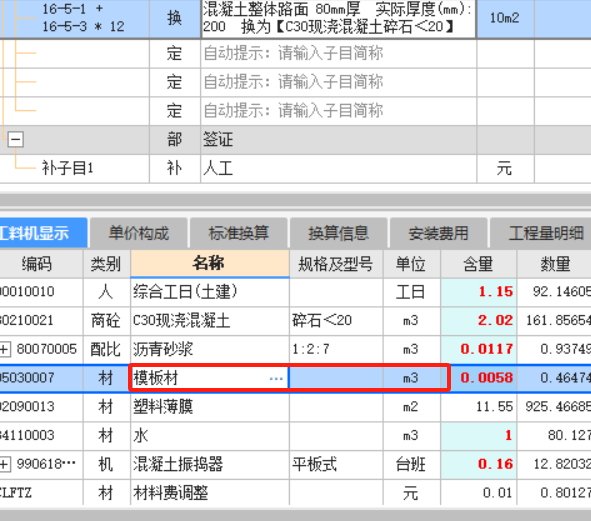
Task: Click the 工日 unit cell
Action: (x=411, y=292)
